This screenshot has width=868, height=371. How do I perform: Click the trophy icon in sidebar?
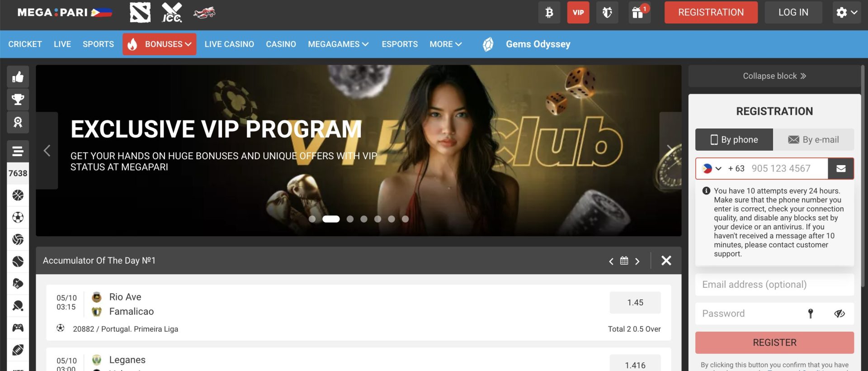[x=18, y=100]
